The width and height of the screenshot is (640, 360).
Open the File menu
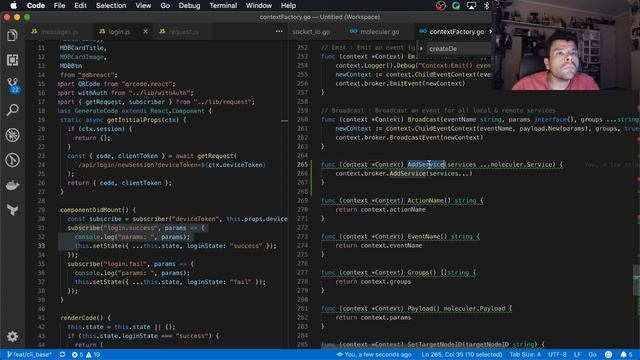click(59, 6)
